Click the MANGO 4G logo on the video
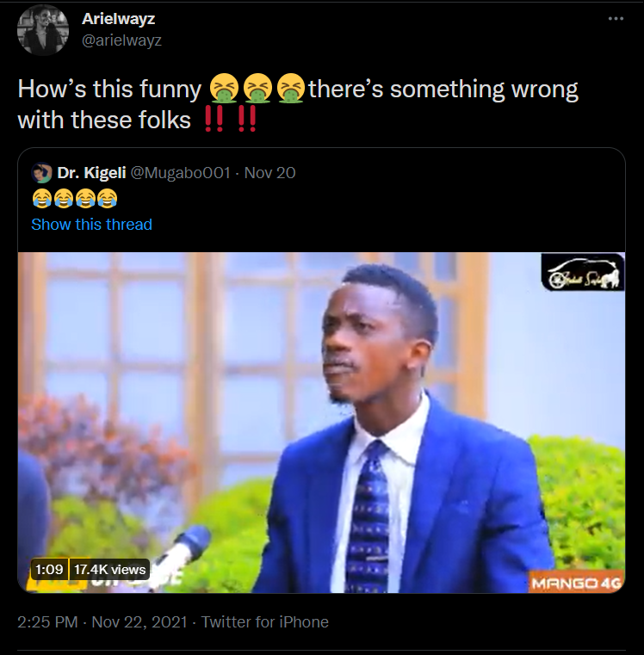Screen dimensions: 644x655 (x=577, y=584)
